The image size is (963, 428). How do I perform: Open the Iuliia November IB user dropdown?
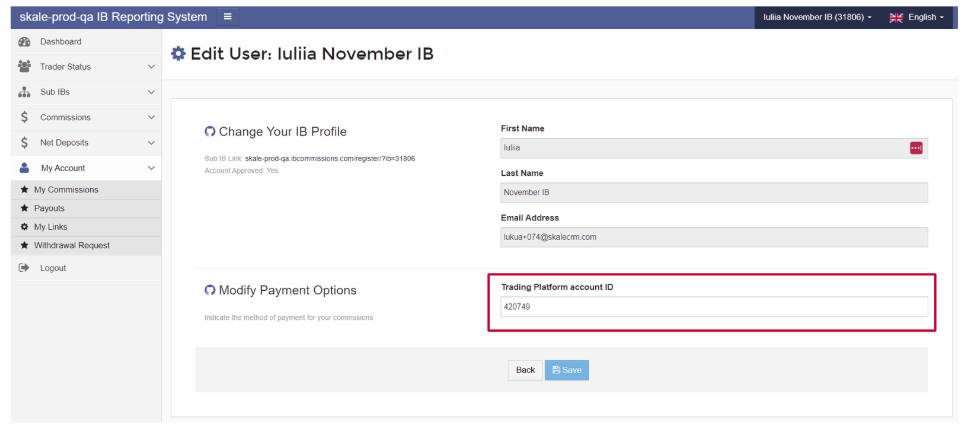click(816, 17)
